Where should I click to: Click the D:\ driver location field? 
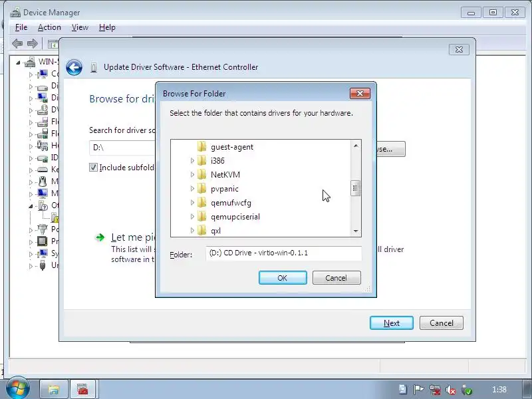pyautogui.click(x=122, y=148)
